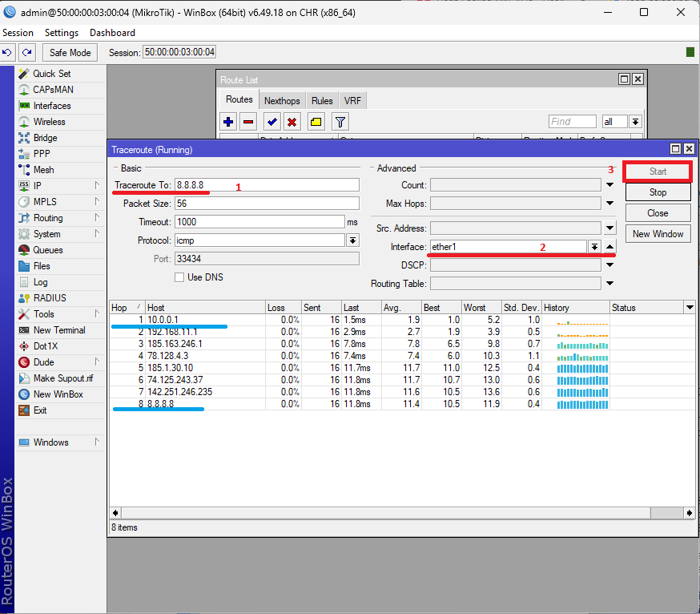Open the Protocol dropdown list
The height and width of the screenshot is (614, 700).
point(352,240)
